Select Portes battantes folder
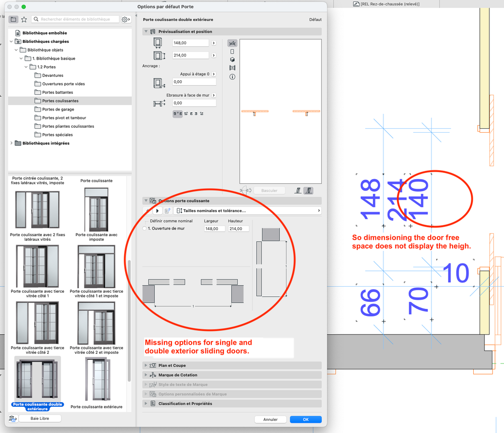Image resolution: width=504 pixels, height=433 pixels. click(x=58, y=92)
